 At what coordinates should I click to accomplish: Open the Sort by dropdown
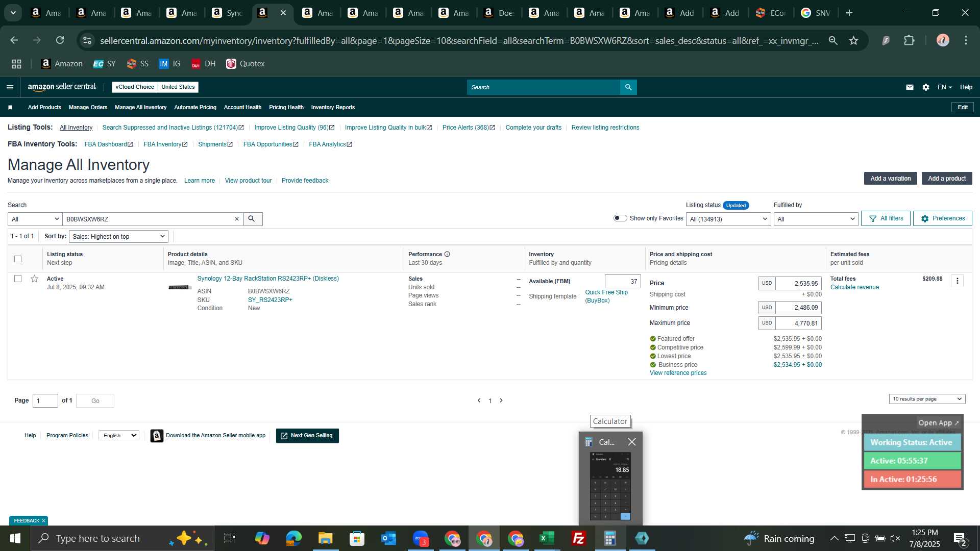118,236
